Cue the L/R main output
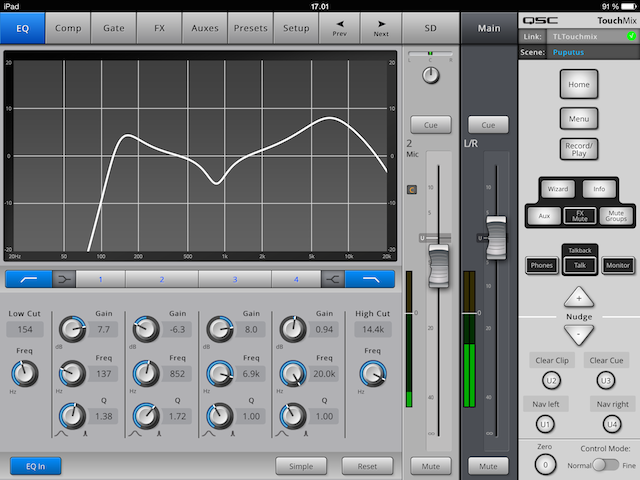Screen dimensions: 640x480 pyautogui.click(x=488, y=125)
